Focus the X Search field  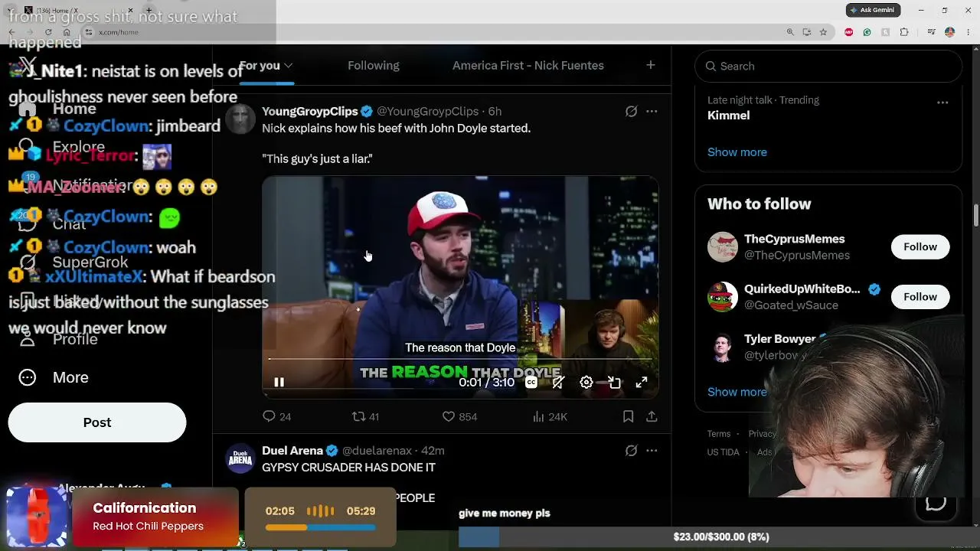point(828,66)
